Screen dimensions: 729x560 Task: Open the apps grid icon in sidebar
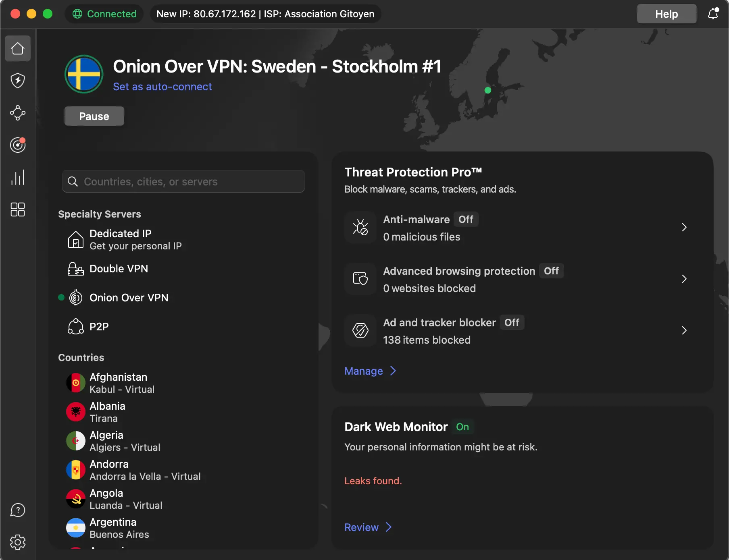pos(18,209)
